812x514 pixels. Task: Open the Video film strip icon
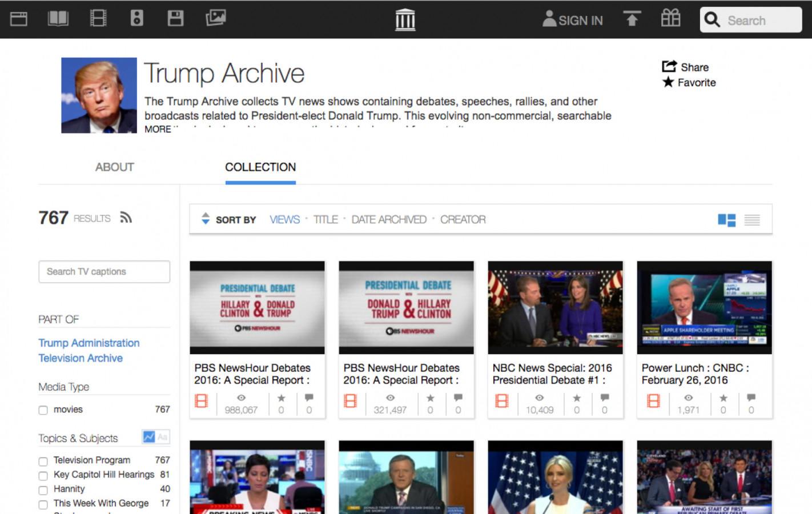(98, 19)
